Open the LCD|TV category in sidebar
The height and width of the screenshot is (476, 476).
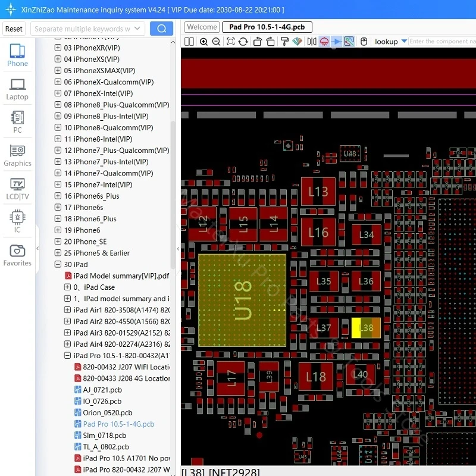pyautogui.click(x=17, y=189)
